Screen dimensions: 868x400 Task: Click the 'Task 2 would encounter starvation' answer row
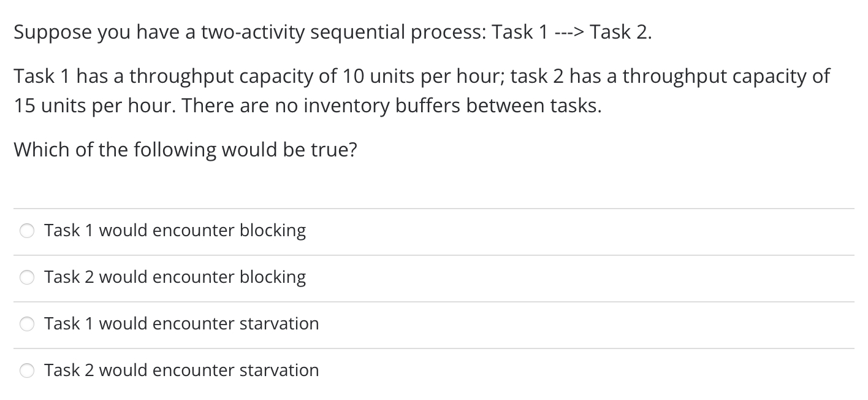[181, 371]
